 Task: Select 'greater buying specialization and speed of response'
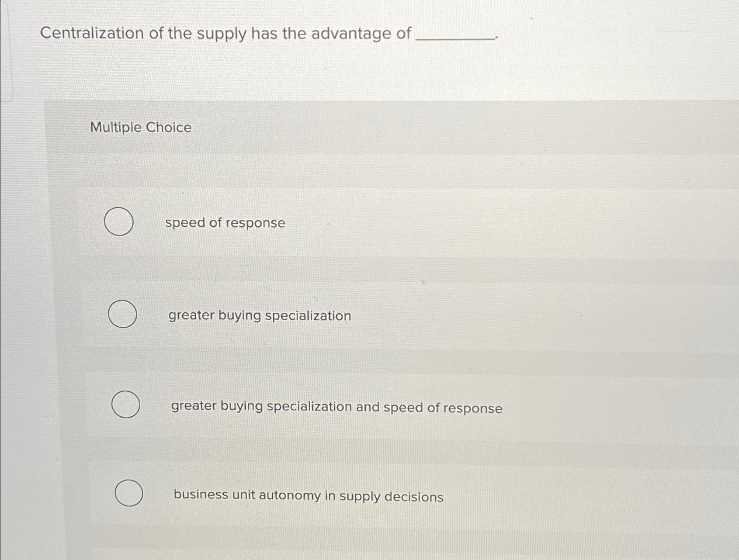click(125, 405)
